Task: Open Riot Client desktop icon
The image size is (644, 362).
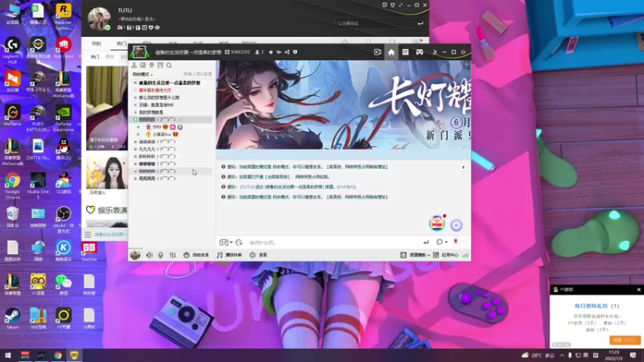Action: point(64,48)
